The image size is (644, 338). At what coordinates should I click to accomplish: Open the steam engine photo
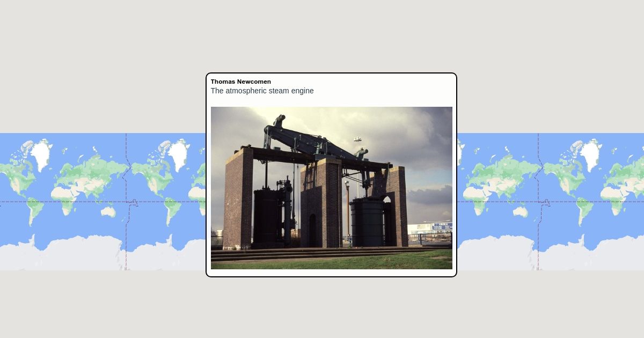pyautogui.click(x=331, y=188)
